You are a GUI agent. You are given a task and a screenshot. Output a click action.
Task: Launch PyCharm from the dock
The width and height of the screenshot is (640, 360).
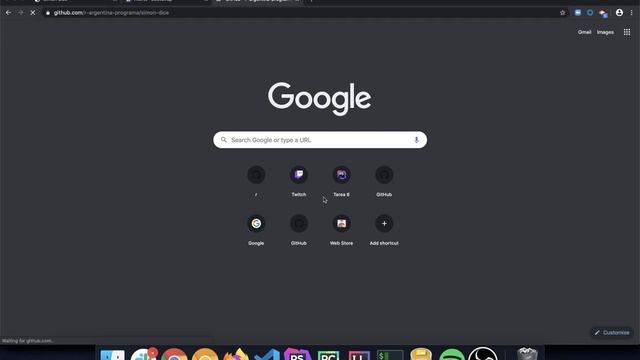click(329, 354)
